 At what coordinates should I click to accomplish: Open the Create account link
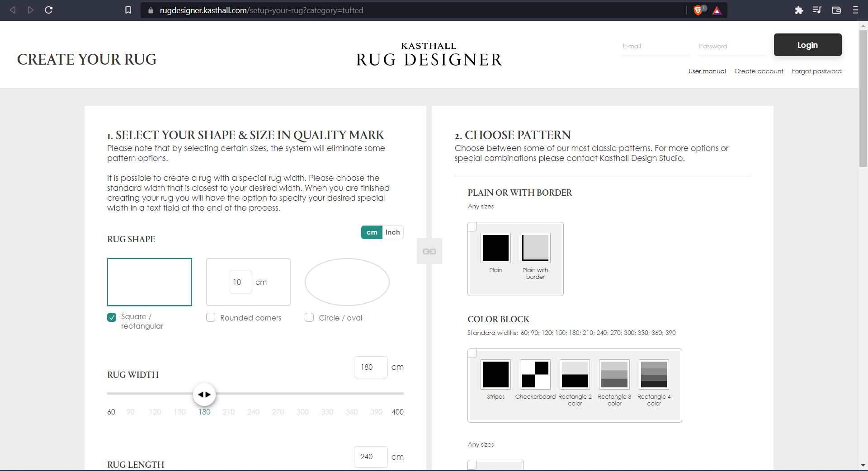click(x=759, y=71)
